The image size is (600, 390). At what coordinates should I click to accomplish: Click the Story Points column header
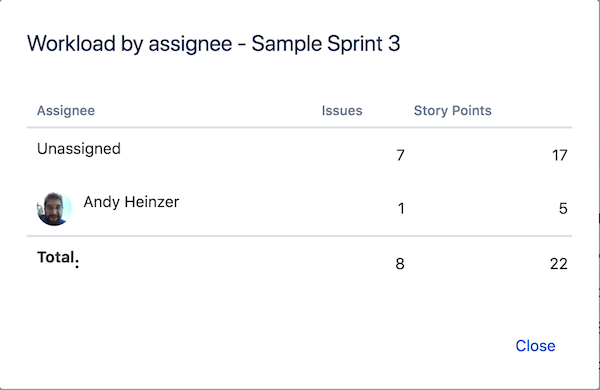point(452,111)
